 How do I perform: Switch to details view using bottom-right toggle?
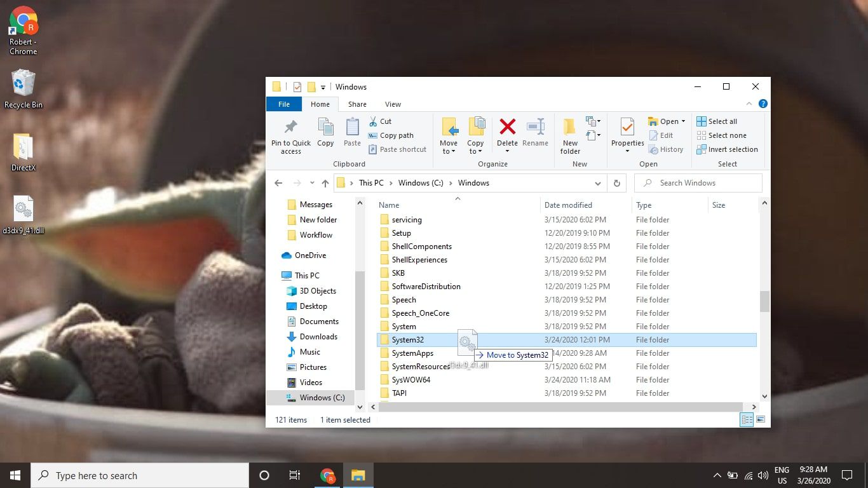pyautogui.click(x=747, y=419)
